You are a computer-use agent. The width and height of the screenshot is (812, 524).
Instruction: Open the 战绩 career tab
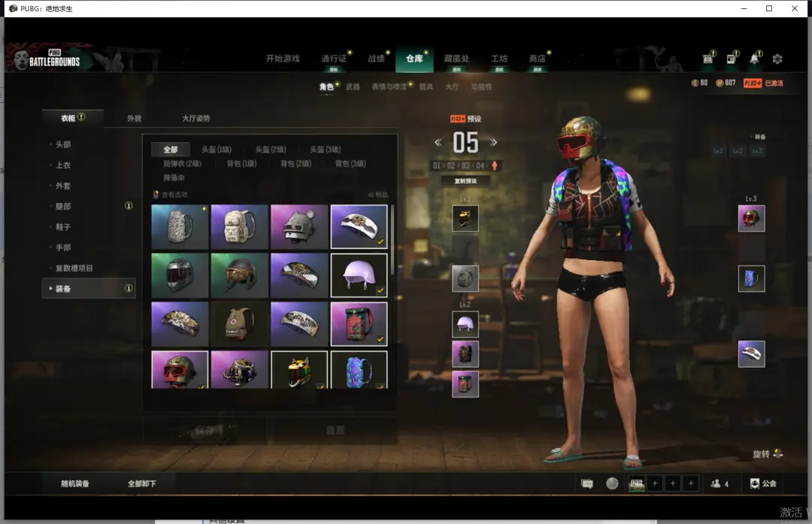pyautogui.click(x=377, y=59)
